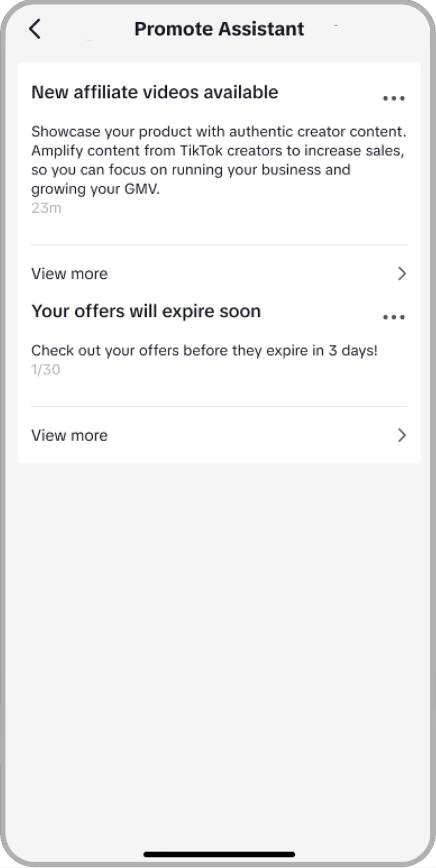Open three-dot menu for expiring offers notification
This screenshot has height=868, width=436.
tap(393, 317)
